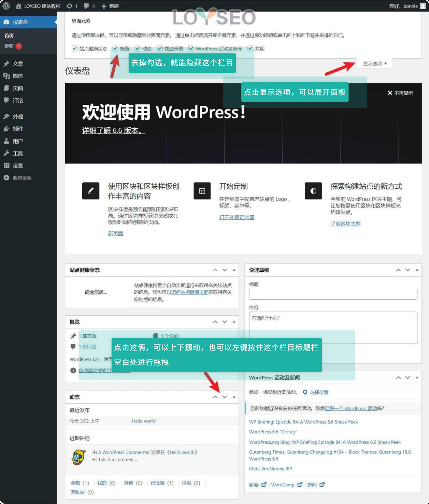
Task: Click the Quick Draft content textarea
Action: [x=333, y=327]
